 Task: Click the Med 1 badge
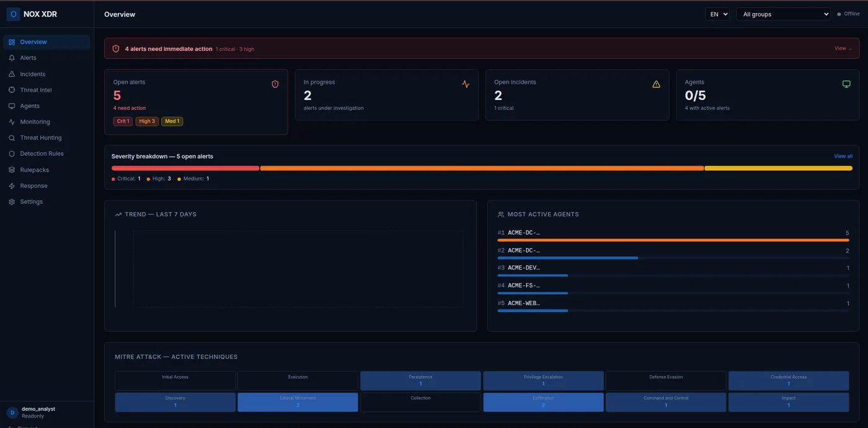172,121
